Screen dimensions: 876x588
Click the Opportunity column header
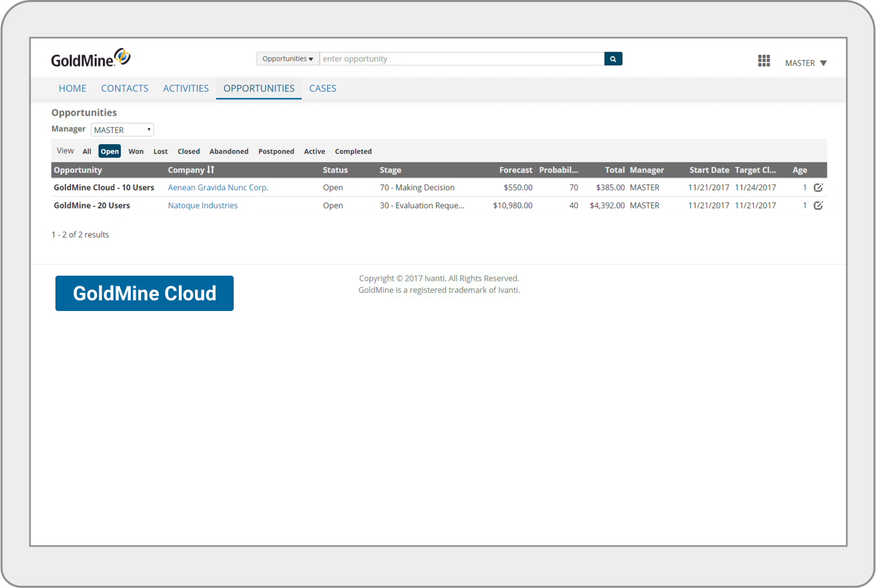click(x=78, y=170)
